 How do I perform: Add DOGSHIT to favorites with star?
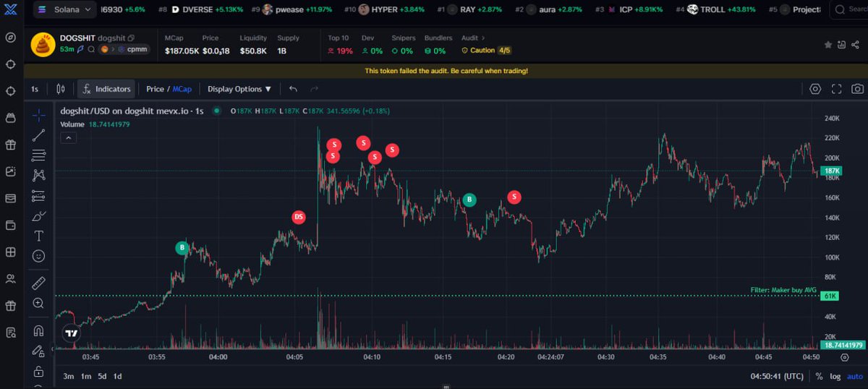point(828,44)
